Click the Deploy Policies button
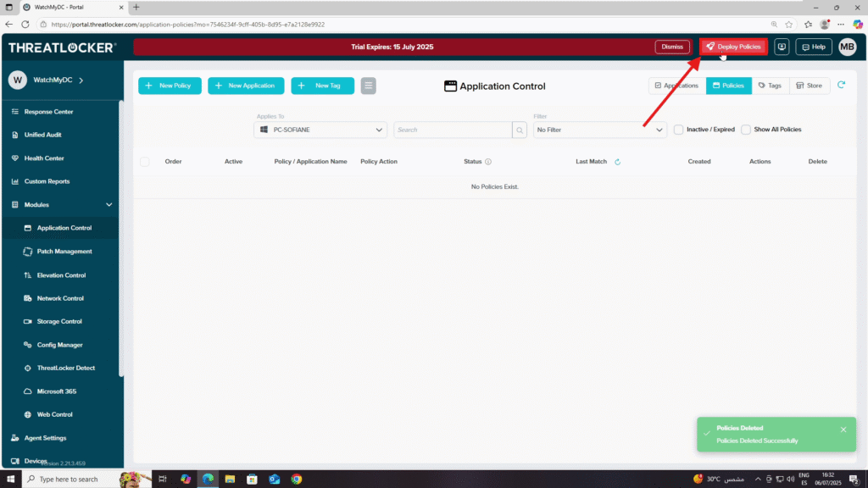868x488 pixels. click(x=733, y=47)
